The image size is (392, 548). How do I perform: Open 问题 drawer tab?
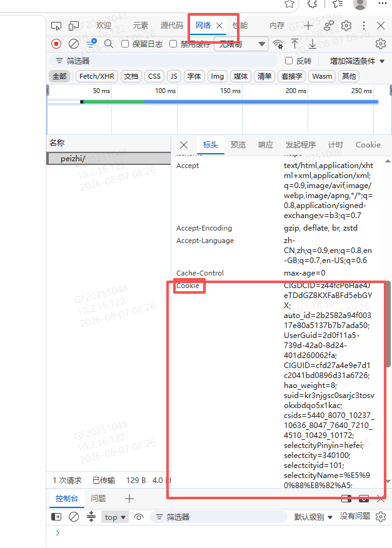(98, 499)
